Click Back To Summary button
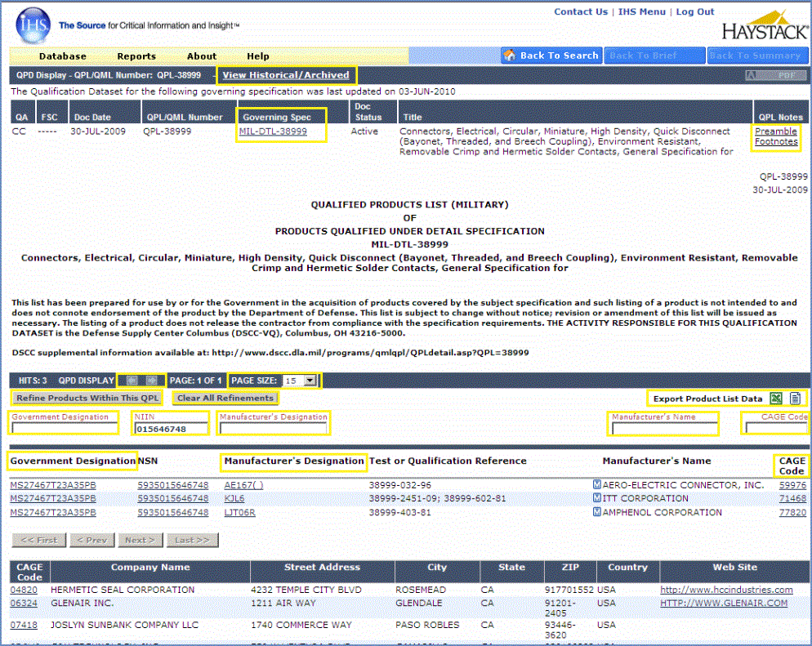Screen dimensions: 812x646 click(x=757, y=56)
